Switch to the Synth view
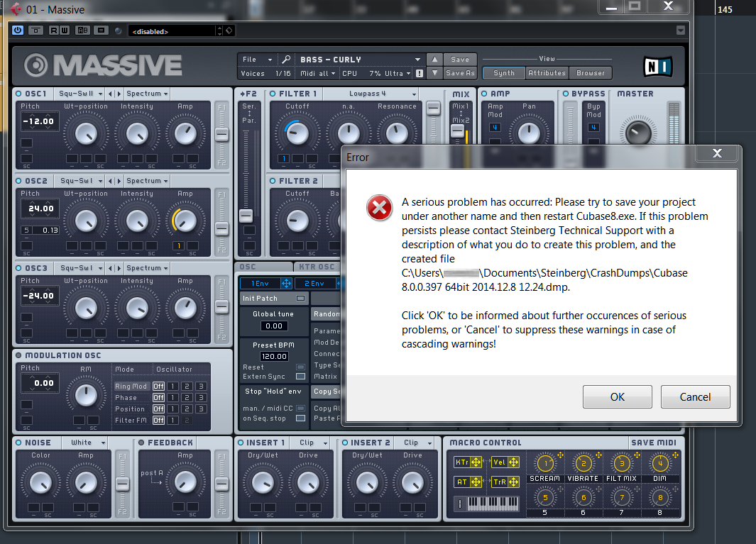Screen dimensions: 756x544 tap(504, 73)
